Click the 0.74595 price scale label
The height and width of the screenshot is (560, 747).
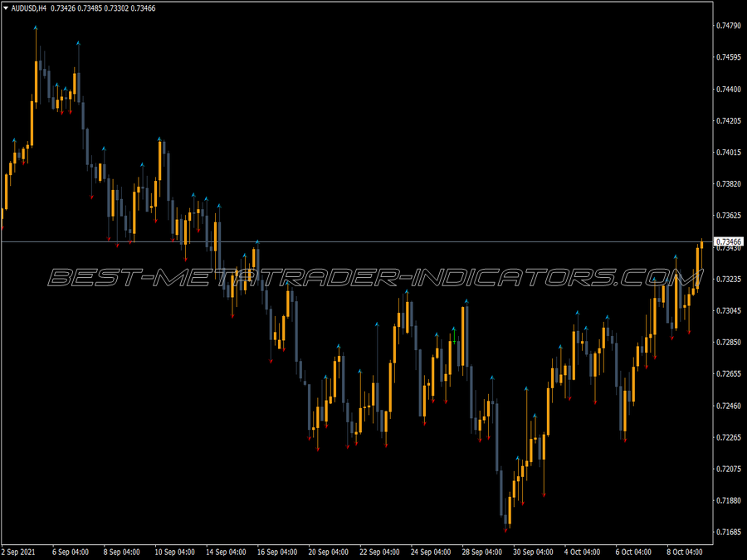click(729, 57)
